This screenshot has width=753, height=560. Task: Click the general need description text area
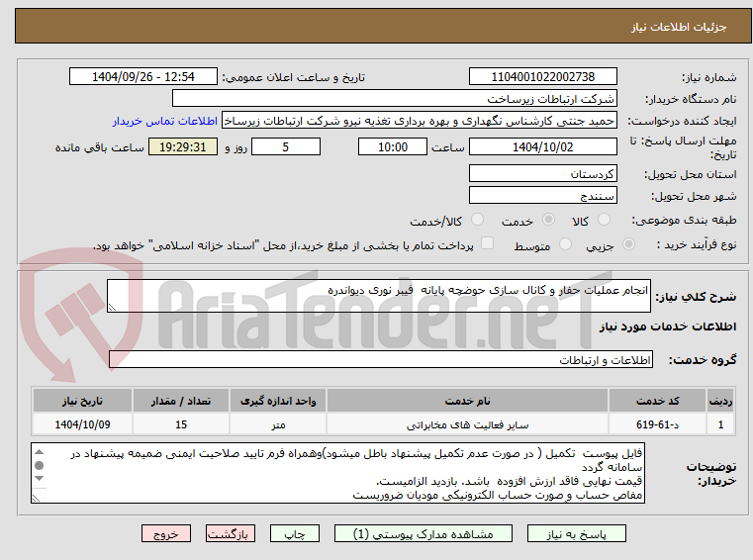tap(378, 296)
